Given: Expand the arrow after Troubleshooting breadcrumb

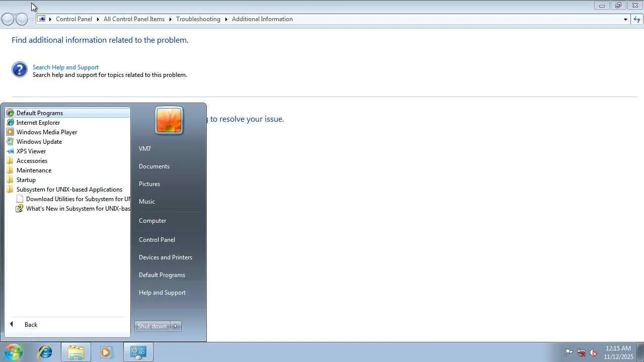Looking at the screenshot, I should pyautogui.click(x=226, y=19).
